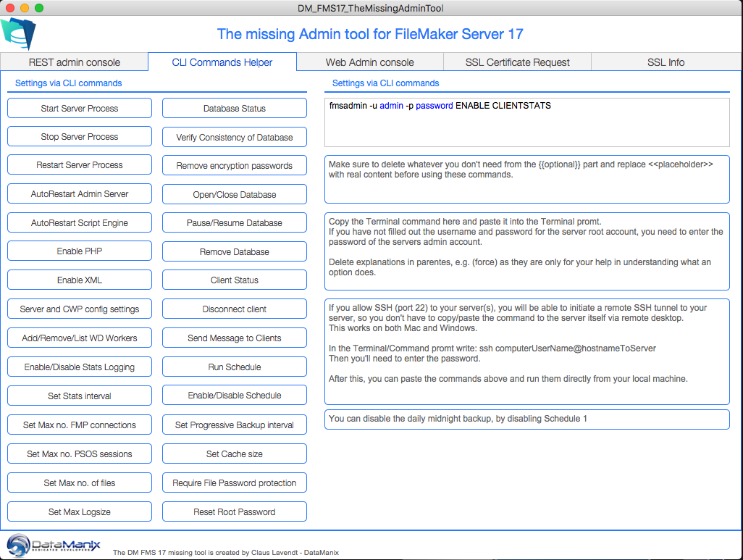This screenshot has width=743, height=560.
Task: Click the blue 'password' word in command
Action: (x=434, y=106)
